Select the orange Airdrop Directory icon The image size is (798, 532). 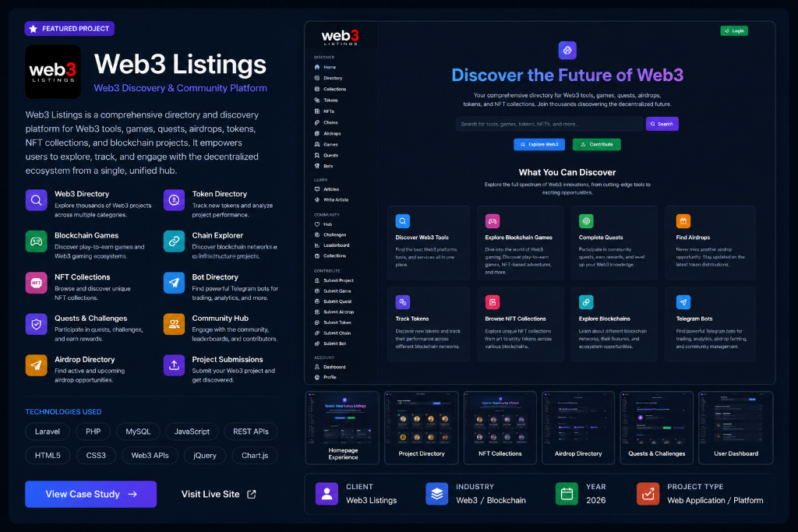36,365
